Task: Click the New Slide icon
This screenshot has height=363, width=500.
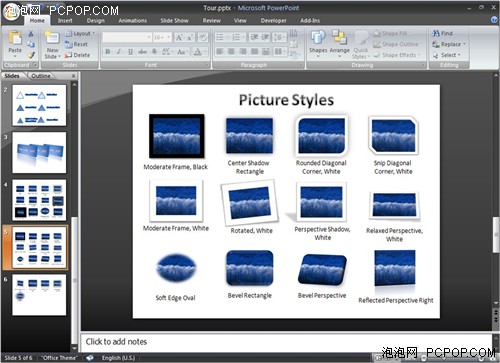Action: point(52,38)
